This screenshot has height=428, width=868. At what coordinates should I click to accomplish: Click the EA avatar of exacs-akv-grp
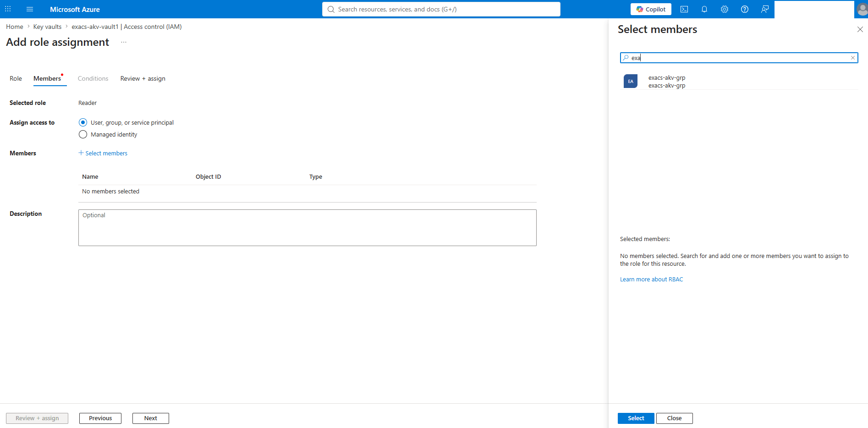(x=631, y=81)
